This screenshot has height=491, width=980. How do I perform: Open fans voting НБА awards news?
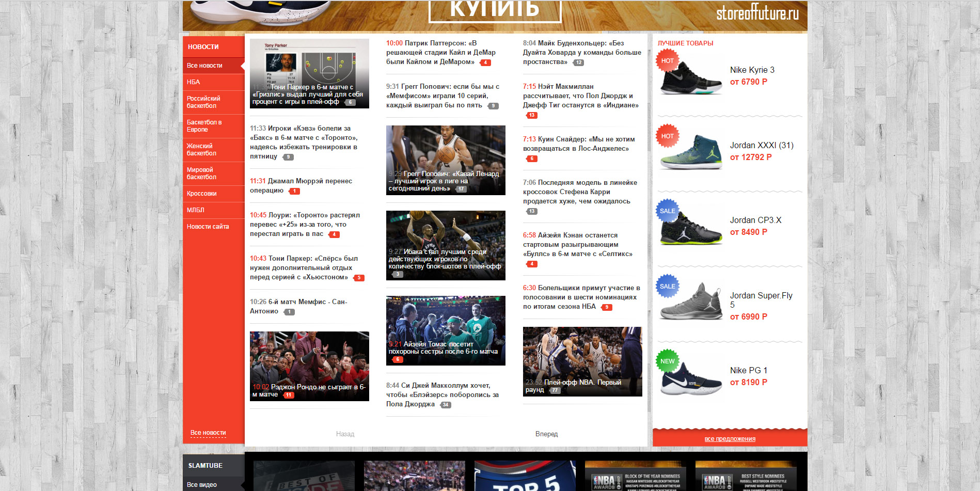click(581, 297)
